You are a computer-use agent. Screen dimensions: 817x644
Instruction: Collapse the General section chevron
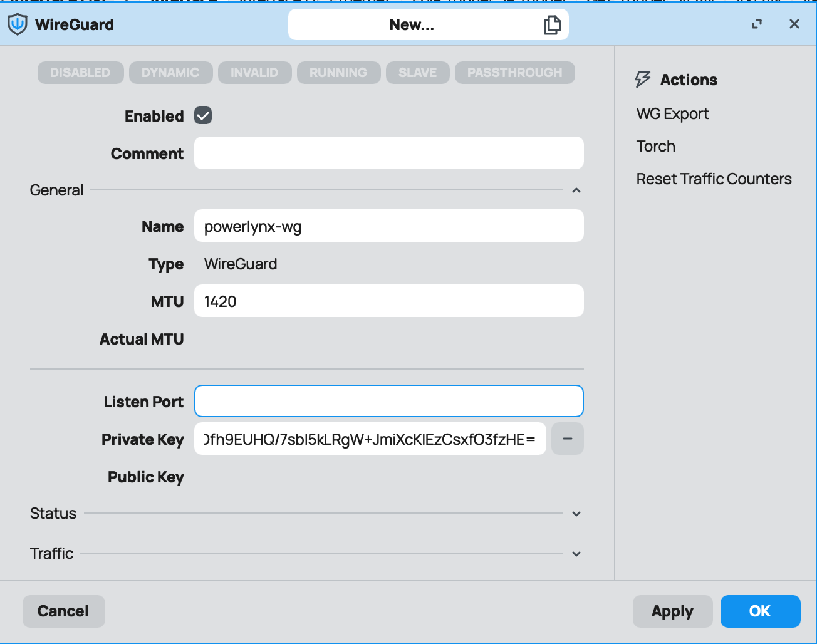pyautogui.click(x=576, y=190)
